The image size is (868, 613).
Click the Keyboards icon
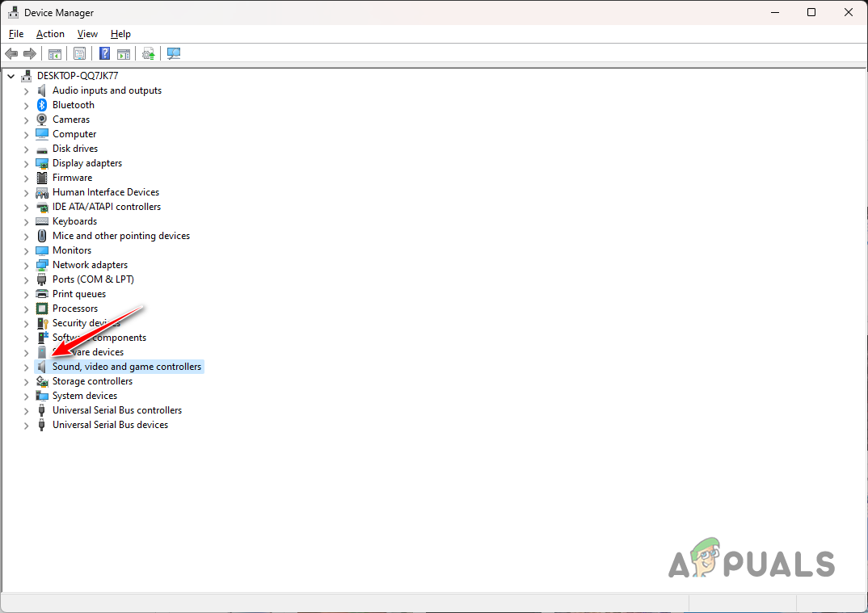click(x=42, y=221)
